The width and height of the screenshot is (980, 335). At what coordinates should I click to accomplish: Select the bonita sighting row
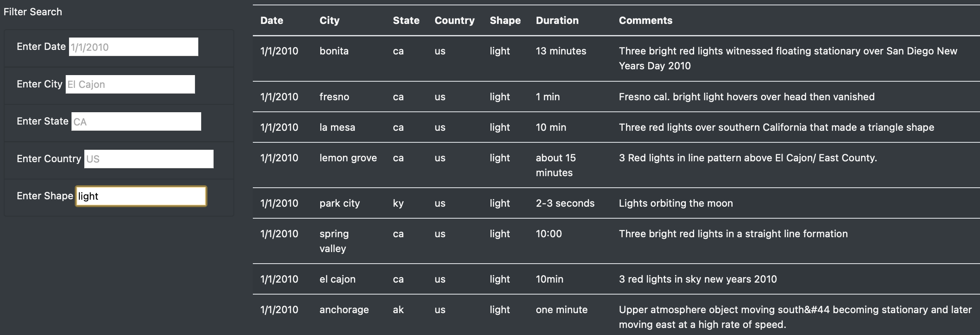496,58
